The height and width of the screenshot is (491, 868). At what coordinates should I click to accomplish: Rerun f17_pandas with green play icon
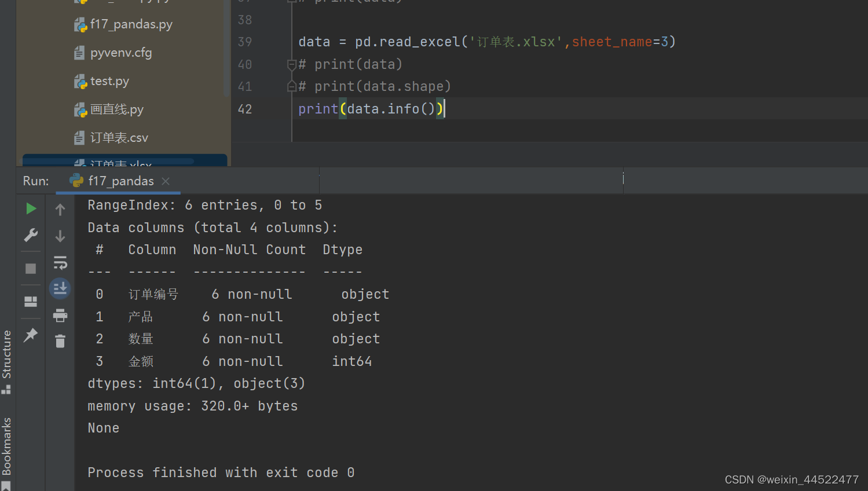point(31,208)
